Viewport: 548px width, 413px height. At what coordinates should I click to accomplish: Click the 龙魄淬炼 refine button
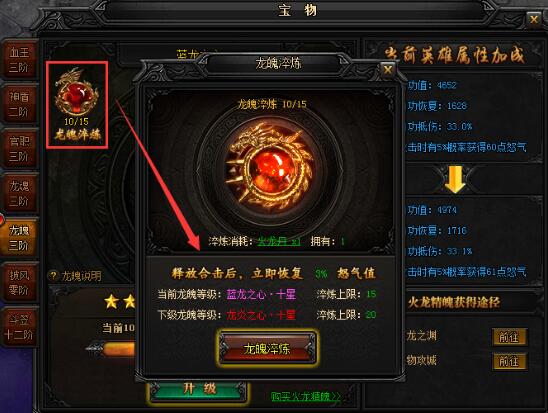pyautogui.click(x=267, y=348)
